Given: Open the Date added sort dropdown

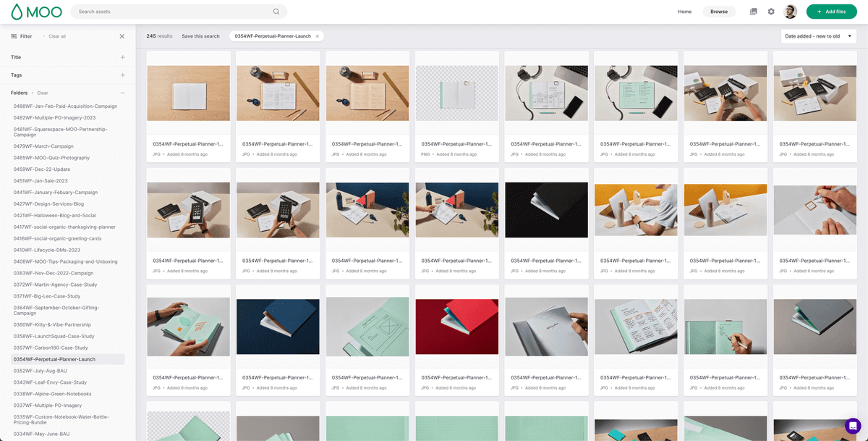Looking at the screenshot, I should [x=819, y=36].
